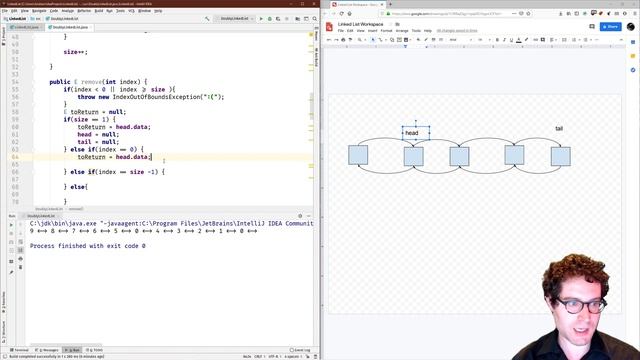The image size is (640, 360).
Task: Toggle scroll-to-end icon in Run panel
Action: point(20,250)
